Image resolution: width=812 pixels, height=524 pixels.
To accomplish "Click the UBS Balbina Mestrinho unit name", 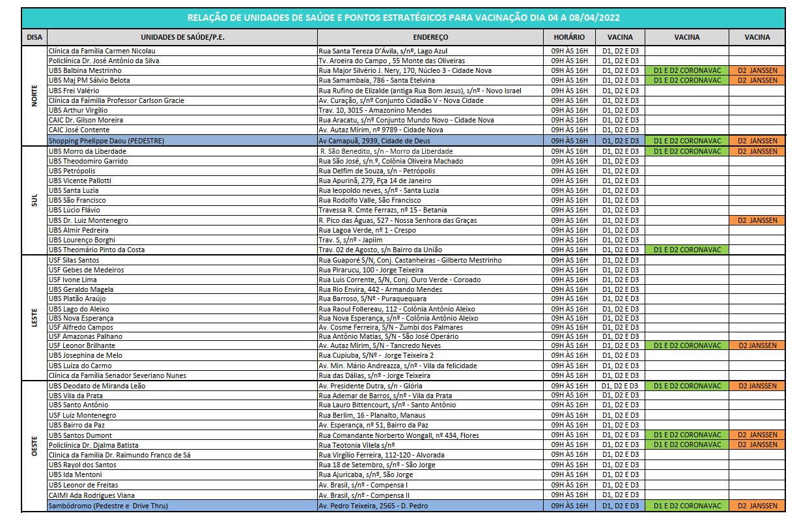I will point(85,70).
